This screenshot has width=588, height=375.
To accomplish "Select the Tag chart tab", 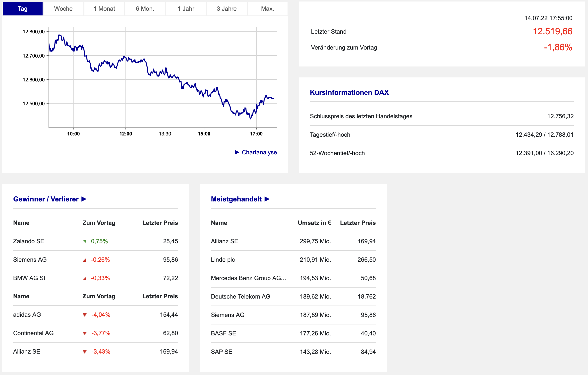I will (x=23, y=9).
